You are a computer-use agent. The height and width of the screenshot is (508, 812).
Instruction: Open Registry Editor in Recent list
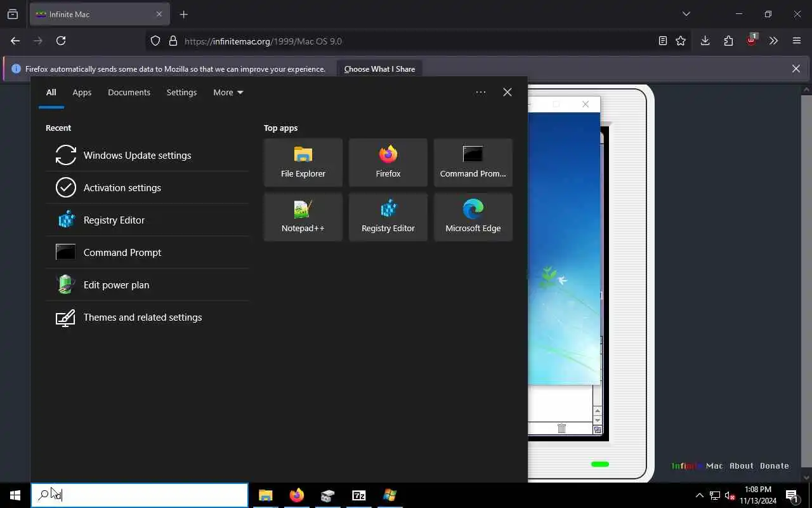pos(147,220)
